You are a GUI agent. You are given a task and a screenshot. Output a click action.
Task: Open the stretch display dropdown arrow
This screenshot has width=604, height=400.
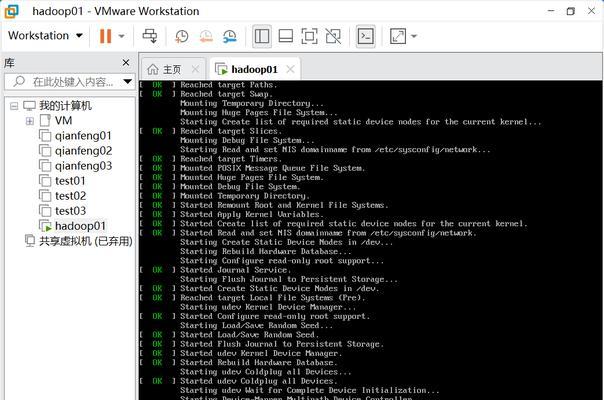click(x=414, y=36)
